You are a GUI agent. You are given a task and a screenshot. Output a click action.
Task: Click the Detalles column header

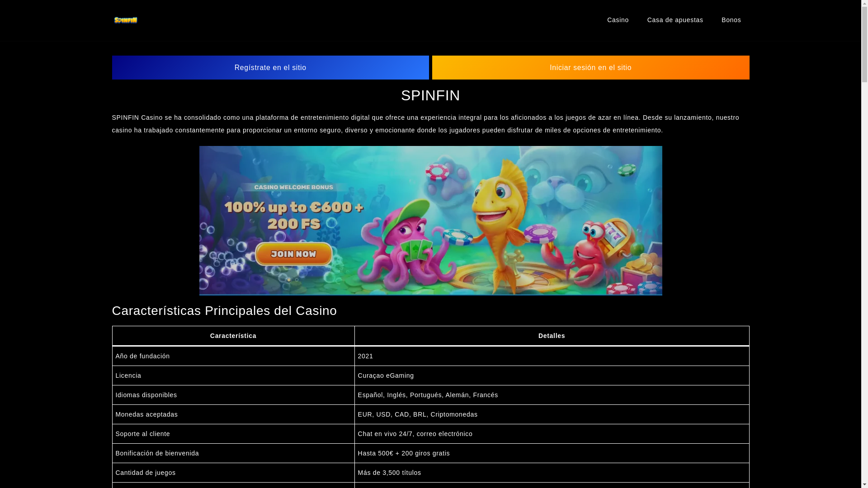click(x=552, y=336)
